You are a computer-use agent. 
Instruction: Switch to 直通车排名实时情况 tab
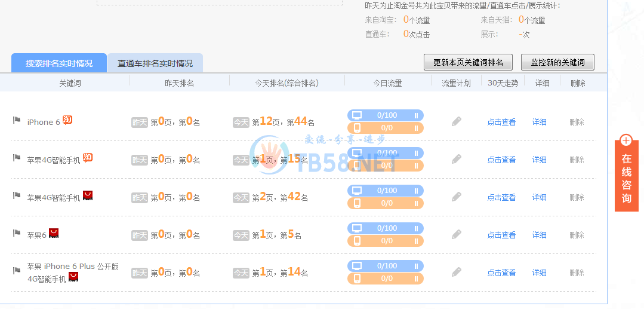coord(155,63)
